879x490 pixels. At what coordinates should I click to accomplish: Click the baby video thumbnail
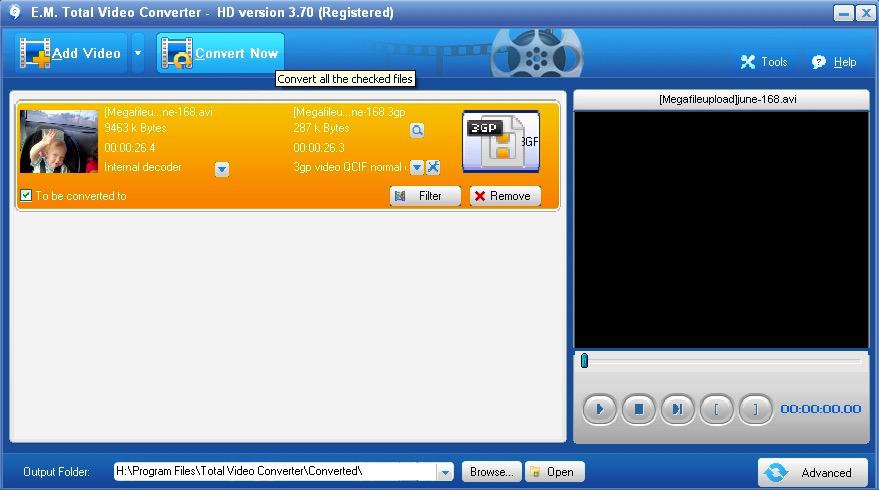pyautogui.click(x=59, y=141)
